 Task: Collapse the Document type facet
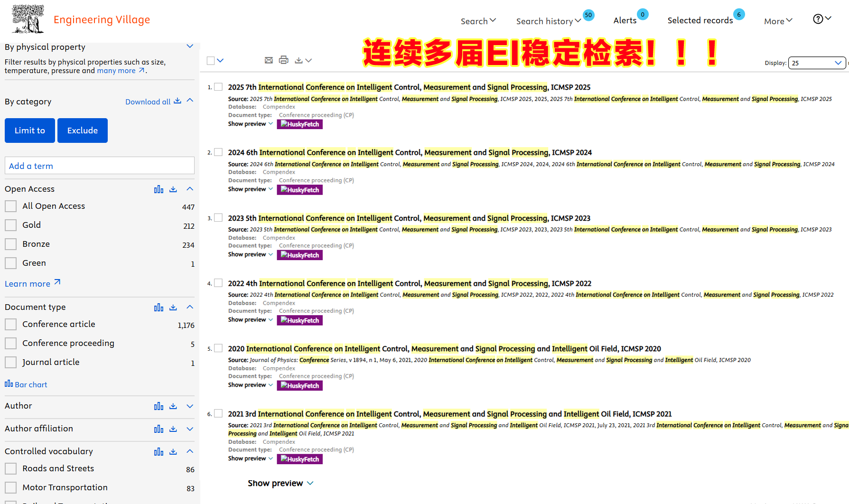tap(190, 307)
